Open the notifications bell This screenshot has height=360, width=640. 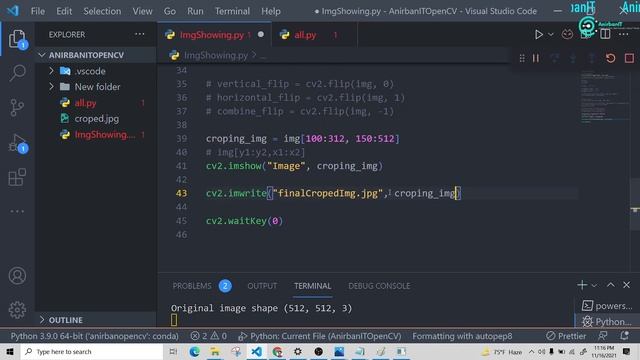click(x=624, y=336)
